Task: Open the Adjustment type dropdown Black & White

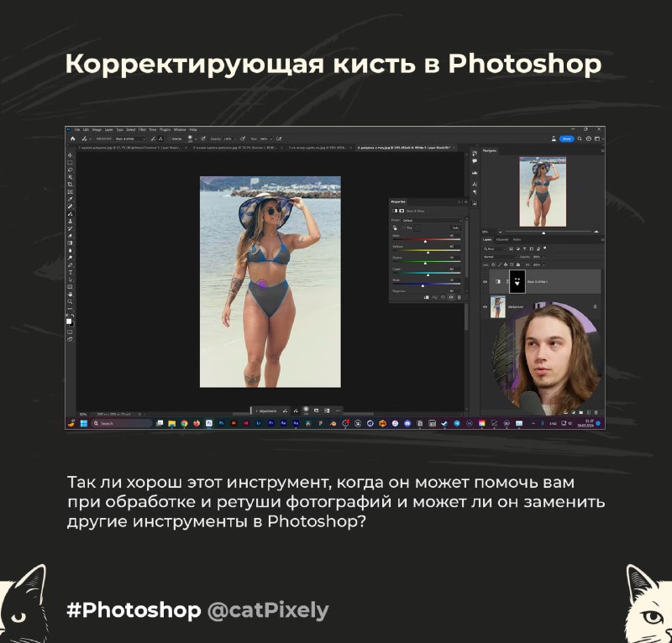Action: click(131, 139)
